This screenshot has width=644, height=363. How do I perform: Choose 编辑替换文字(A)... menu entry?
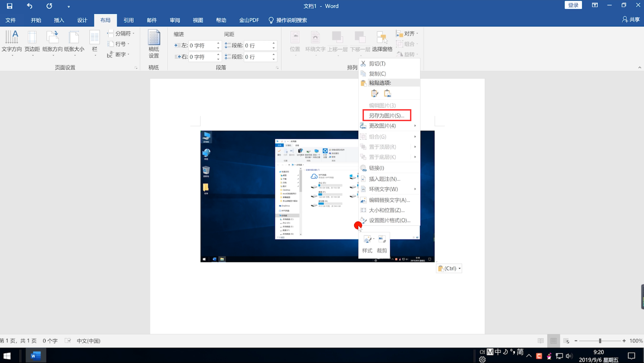(x=389, y=200)
